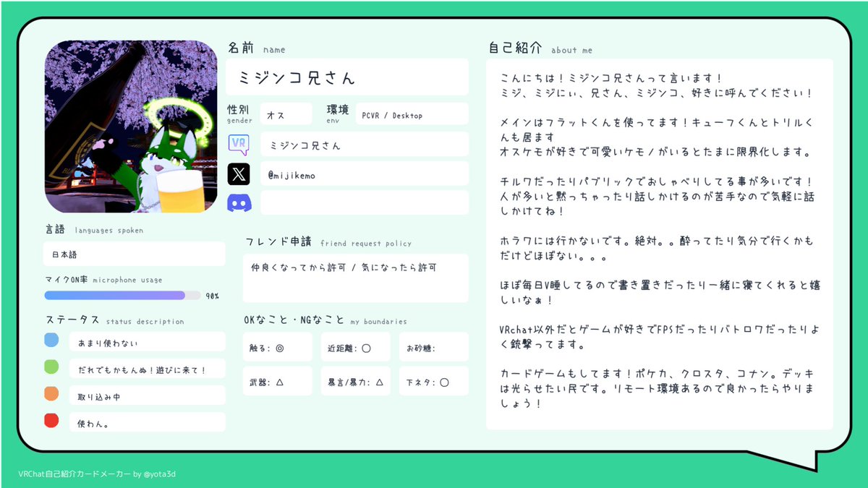868x488 pixels.
Task: Click the 言語 languages spoken heading
Action: click(93, 230)
